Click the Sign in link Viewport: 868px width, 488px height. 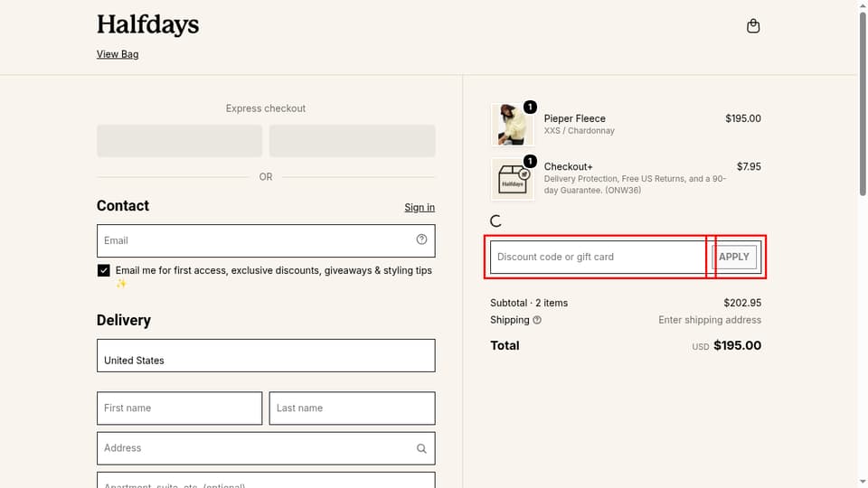pyautogui.click(x=419, y=208)
